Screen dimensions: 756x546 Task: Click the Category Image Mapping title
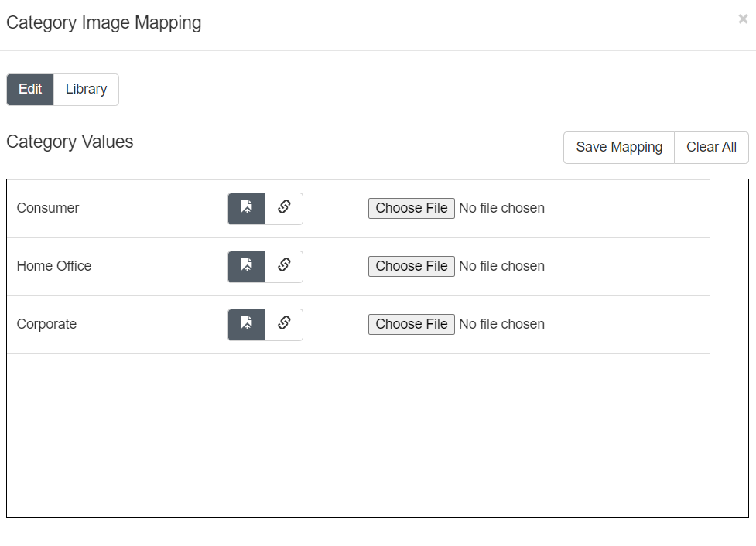[x=104, y=22]
